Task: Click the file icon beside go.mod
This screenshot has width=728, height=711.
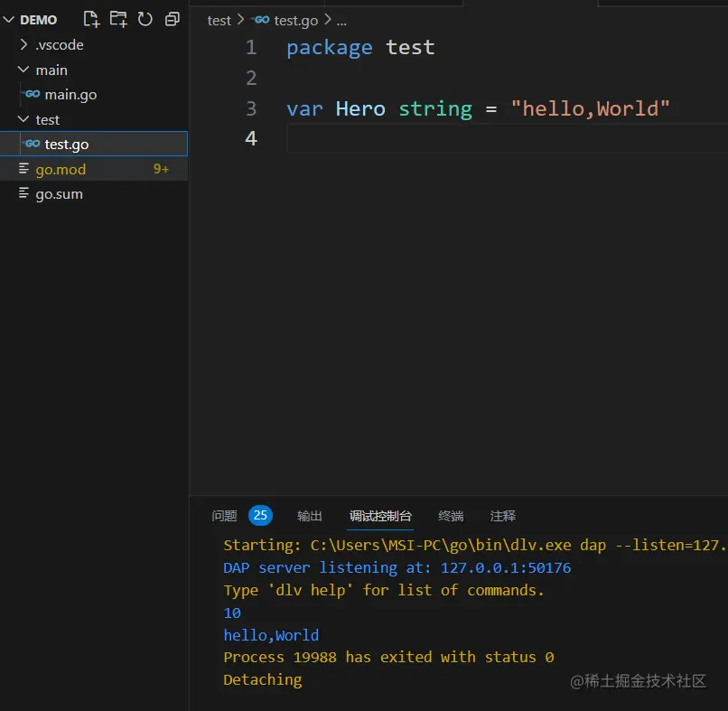Action: point(23,169)
